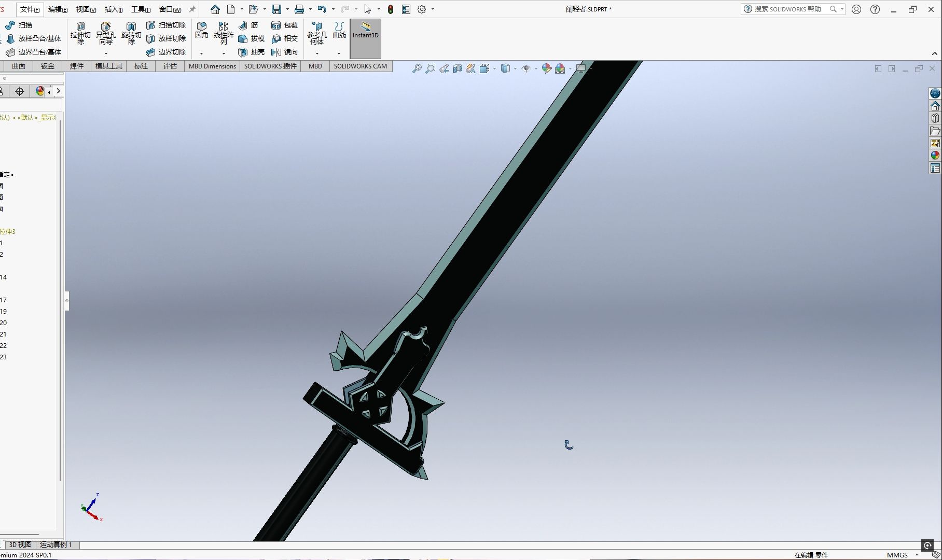Open the Options gear icon
Viewport: 942px width, 560px height.
pyautogui.click(x=422, y=9)
